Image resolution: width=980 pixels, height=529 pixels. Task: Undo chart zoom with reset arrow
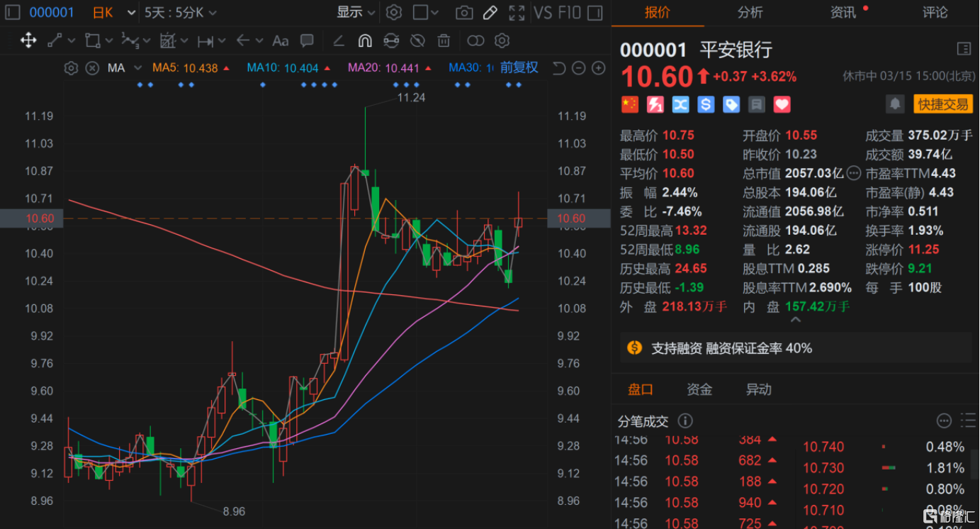point(558,68)
